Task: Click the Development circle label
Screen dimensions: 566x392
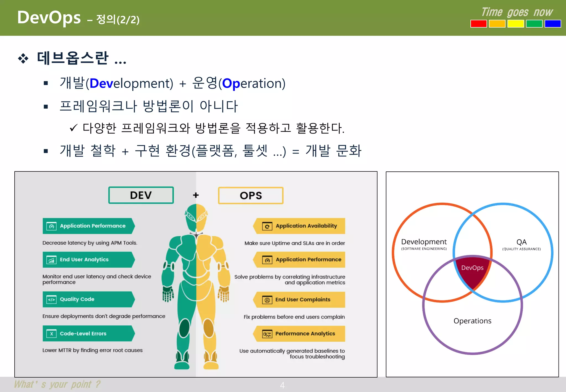Action: tap(424, 242)
